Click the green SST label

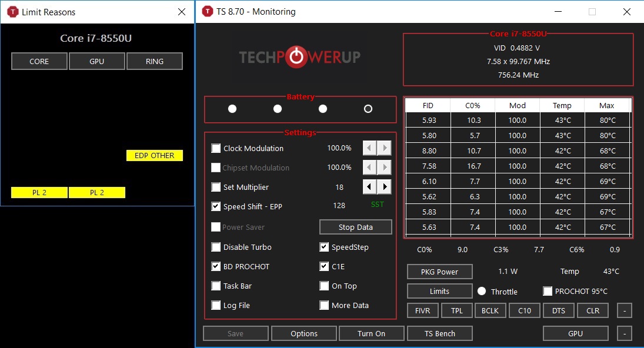coord(378,205)
